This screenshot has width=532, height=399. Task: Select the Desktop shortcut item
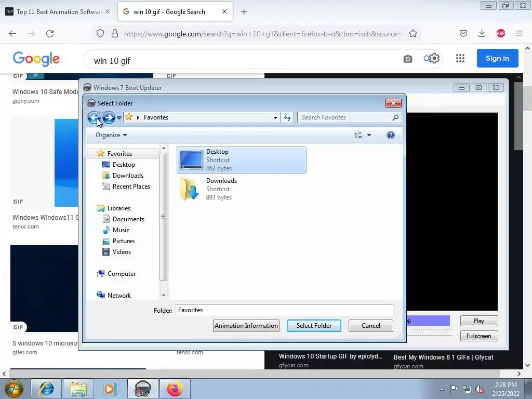[x=242, y=160]
